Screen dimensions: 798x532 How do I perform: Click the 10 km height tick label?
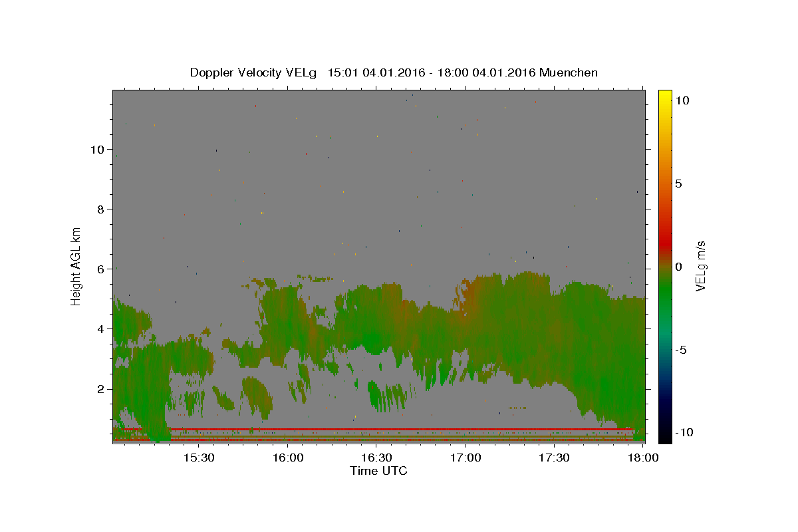click(97, 150)
